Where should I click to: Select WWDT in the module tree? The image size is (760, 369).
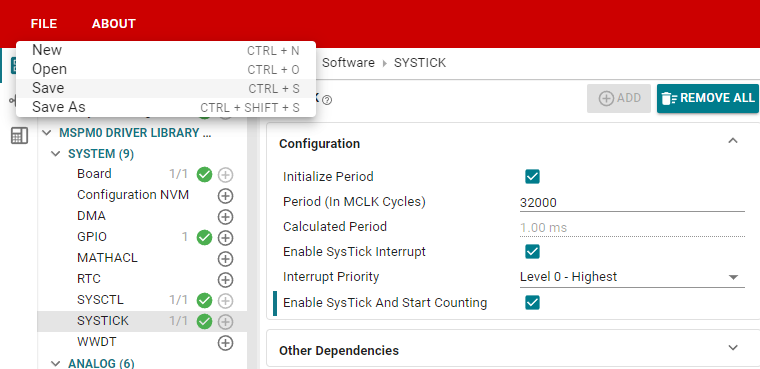pyautogui.click(x=96, y=342)
